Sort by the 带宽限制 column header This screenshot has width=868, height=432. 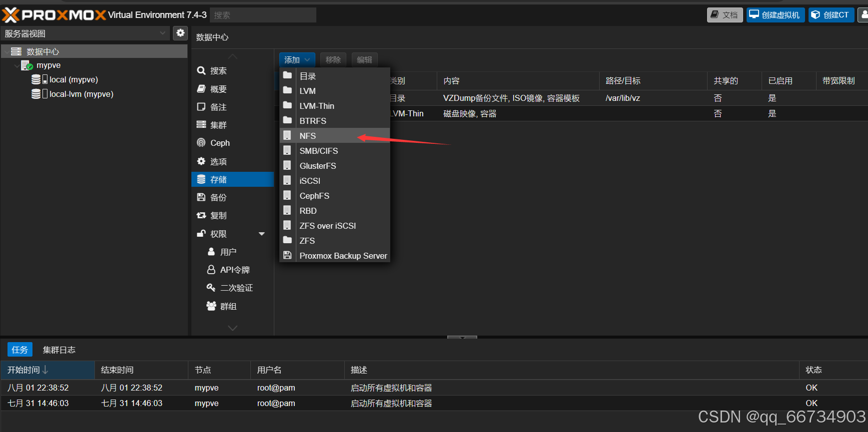click(x=842, y=81)
